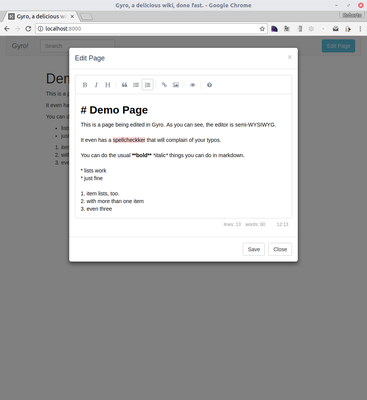This screenshot has width=367, height=400.
Task: Click '2. with more than one item' line
Action: (x=112, y=201)
